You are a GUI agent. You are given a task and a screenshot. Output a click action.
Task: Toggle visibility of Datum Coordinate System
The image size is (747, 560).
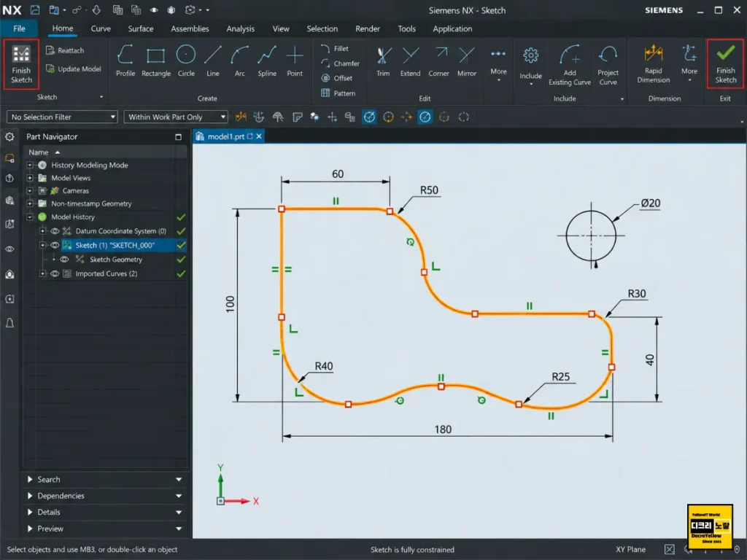55,231
